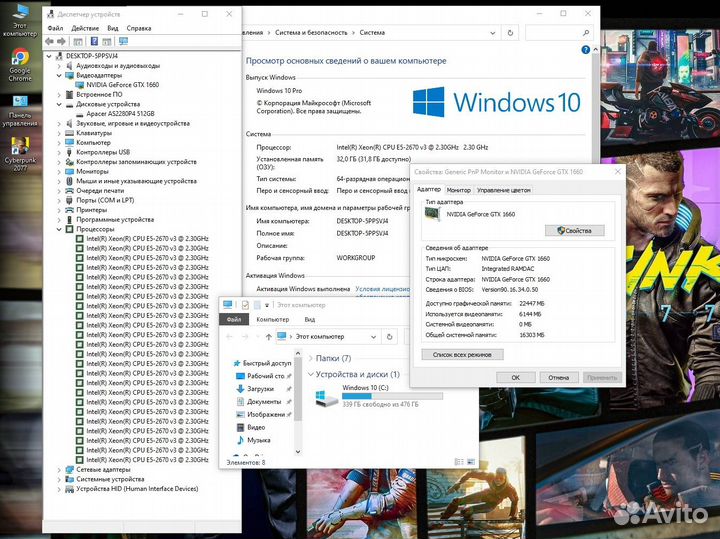Click the Help icon in Device Manager toolbar
The height and width of the screenshot is (539, 720).
94,41
